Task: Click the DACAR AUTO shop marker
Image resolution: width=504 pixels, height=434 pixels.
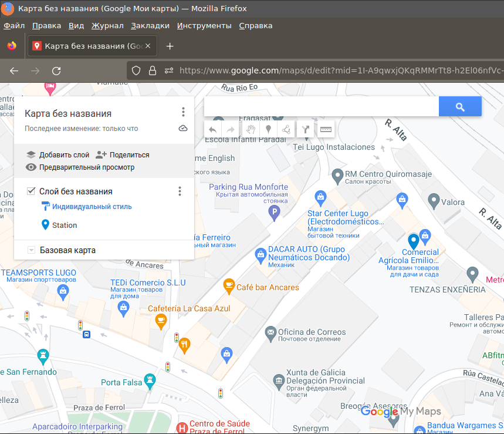Action: point(261,255)
